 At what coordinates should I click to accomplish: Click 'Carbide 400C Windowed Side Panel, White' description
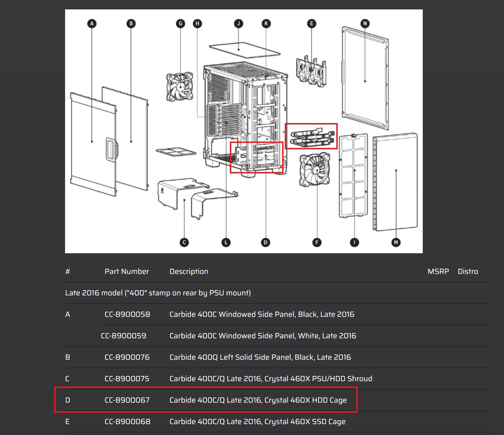[263, 336]
